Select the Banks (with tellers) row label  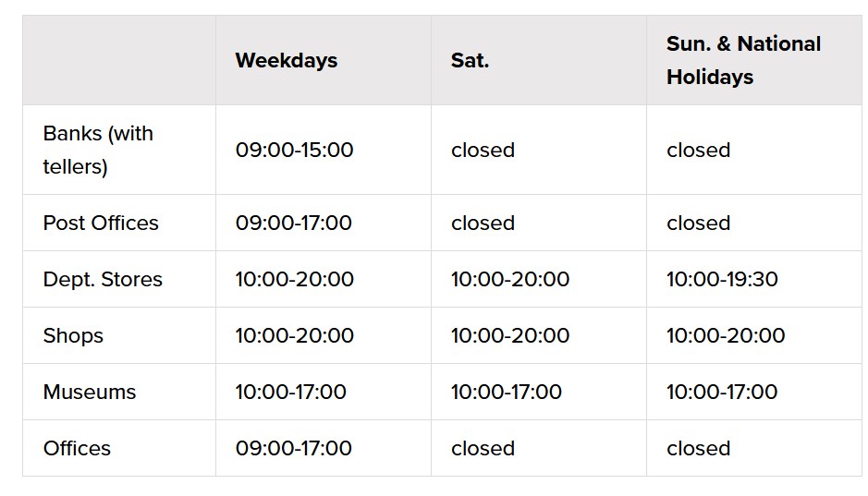98,150
